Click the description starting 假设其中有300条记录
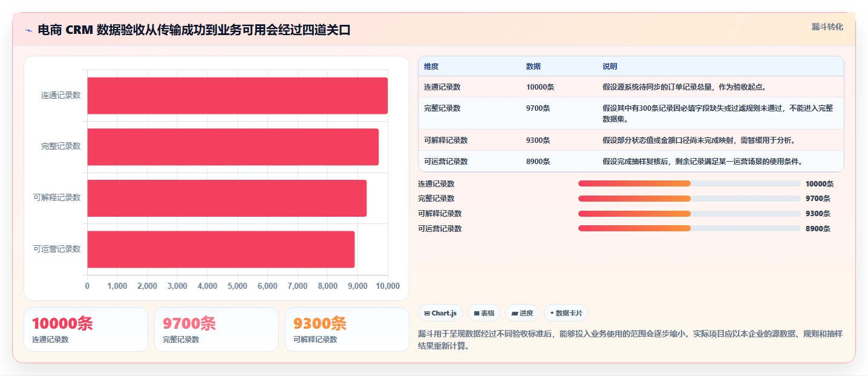 pyautogui.click(x=718, y=113)
